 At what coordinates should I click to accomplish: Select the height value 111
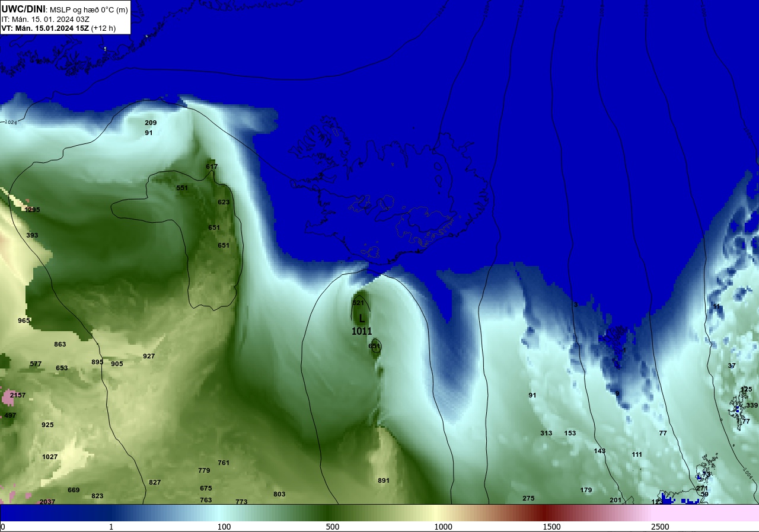pos(637,454)
